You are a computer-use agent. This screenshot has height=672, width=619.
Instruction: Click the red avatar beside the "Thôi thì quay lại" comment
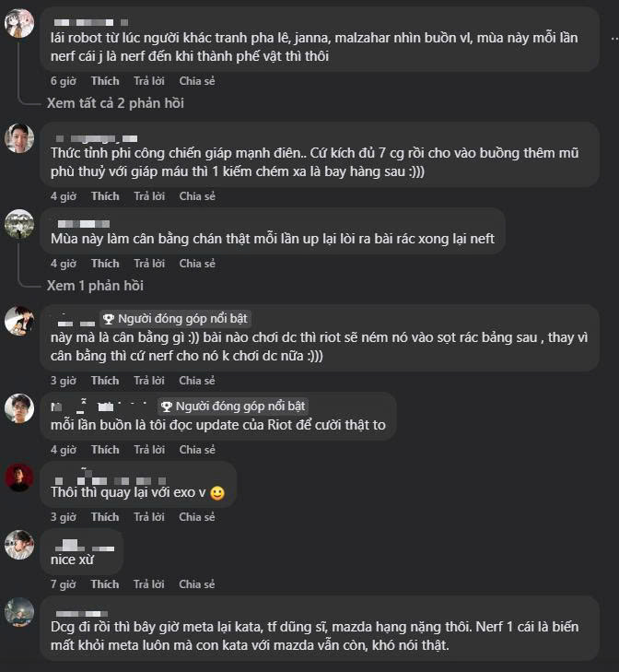(x=19, y=477)
